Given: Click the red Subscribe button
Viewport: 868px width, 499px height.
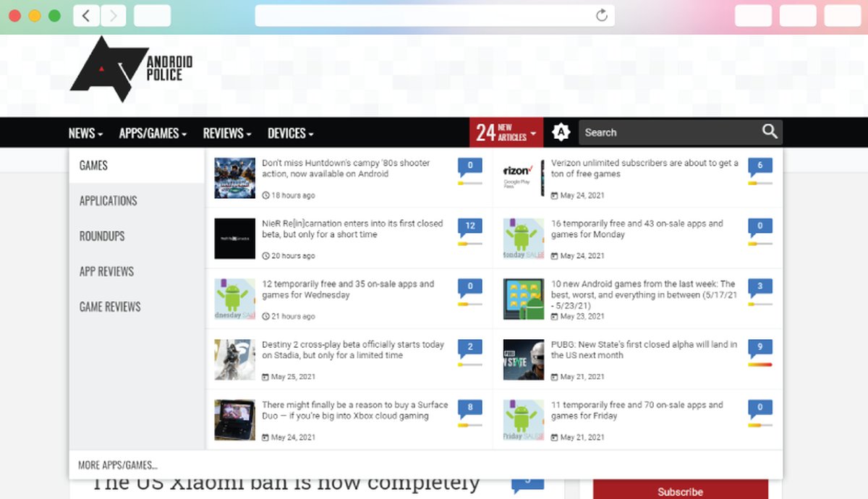Looking at the screenshot, I should (680, 491).
